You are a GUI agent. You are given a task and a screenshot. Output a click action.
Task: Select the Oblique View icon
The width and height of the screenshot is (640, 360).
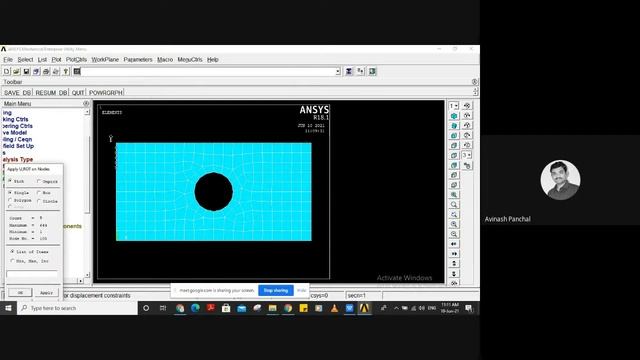(454, 126)
